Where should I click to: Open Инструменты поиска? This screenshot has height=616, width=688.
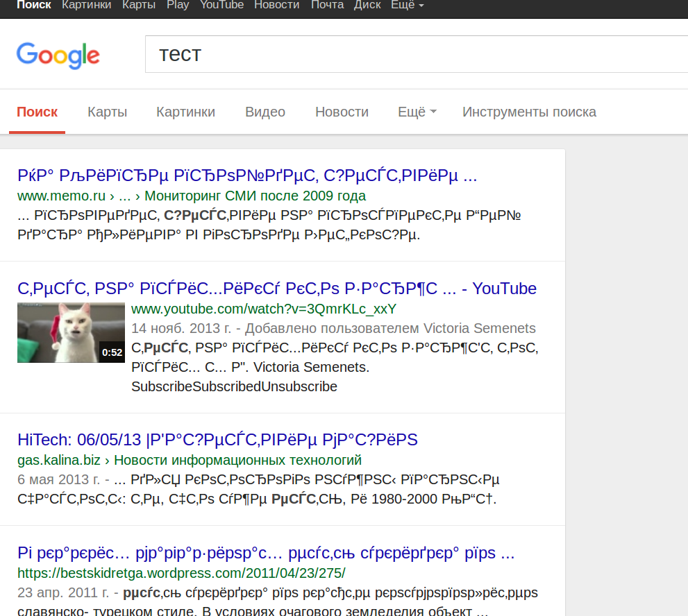tap(529, 112)
